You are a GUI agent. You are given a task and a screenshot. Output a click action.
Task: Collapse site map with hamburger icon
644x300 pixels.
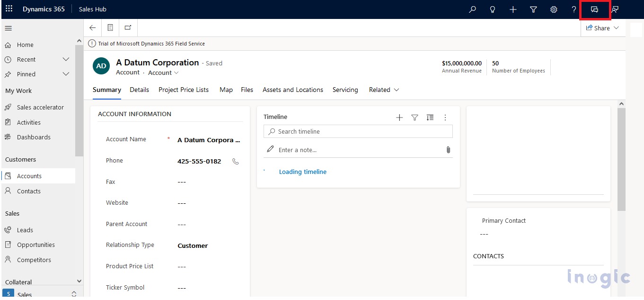pos(8,28)
